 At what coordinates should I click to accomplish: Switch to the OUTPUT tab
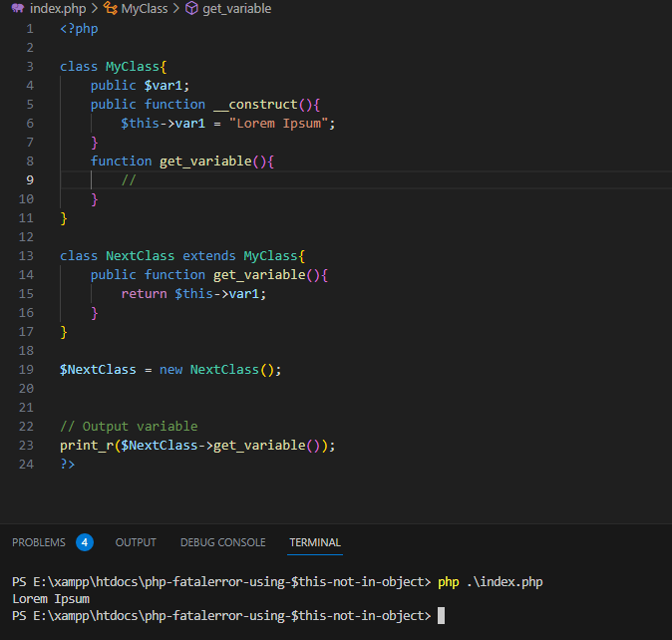136,542
